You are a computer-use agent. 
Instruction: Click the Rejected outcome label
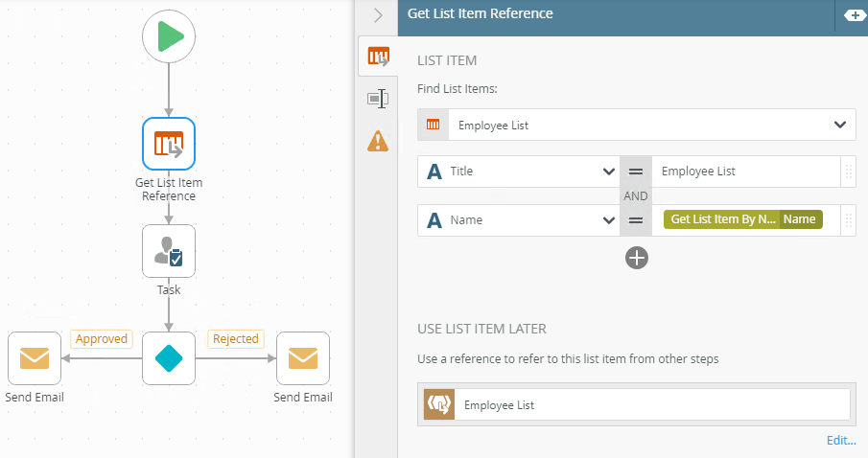pos(235,338)
